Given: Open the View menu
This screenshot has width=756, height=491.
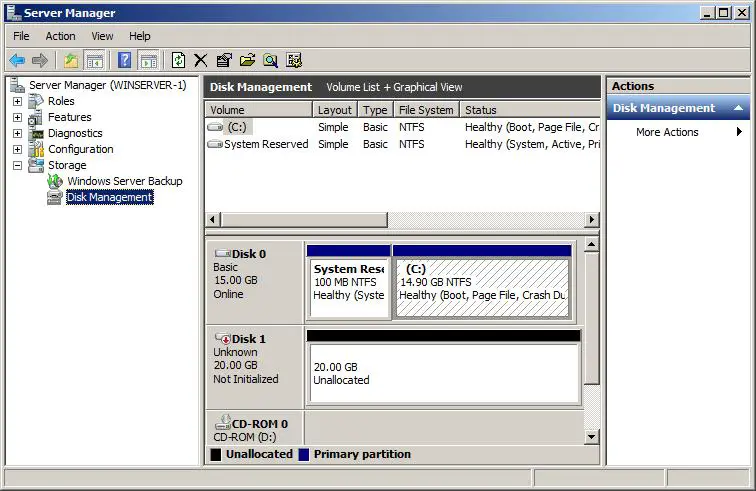Looking at the screenshot, I should point(102,36).
